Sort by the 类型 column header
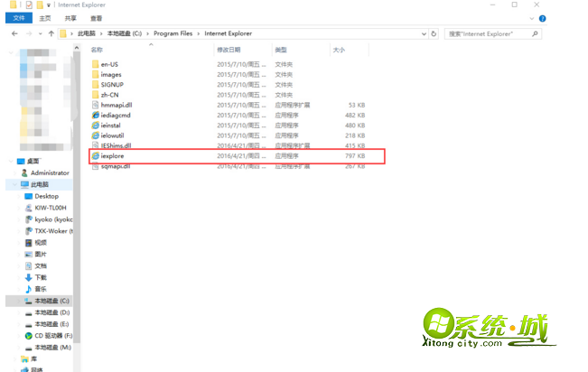 [281, 50]
